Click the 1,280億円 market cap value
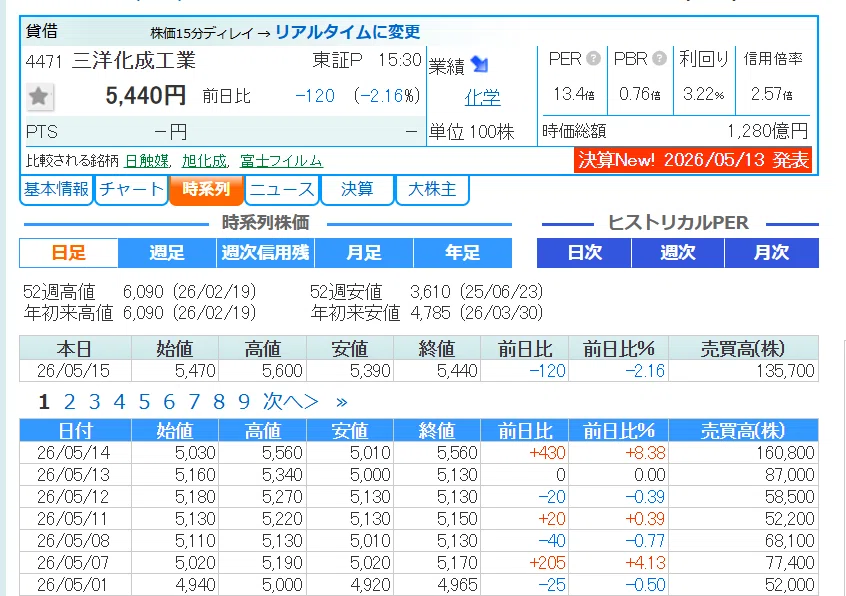 (x=768, y=131)
